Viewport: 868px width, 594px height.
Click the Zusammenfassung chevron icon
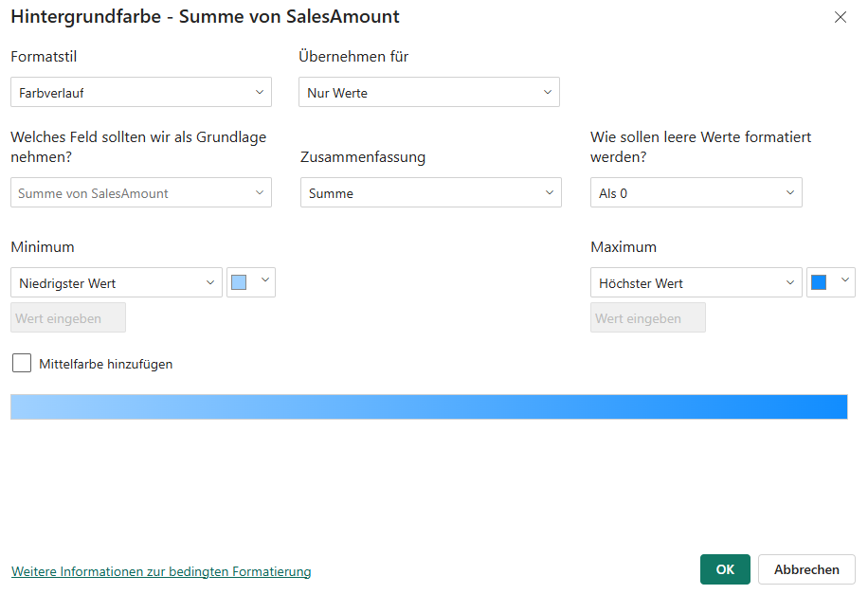(548, 192)
